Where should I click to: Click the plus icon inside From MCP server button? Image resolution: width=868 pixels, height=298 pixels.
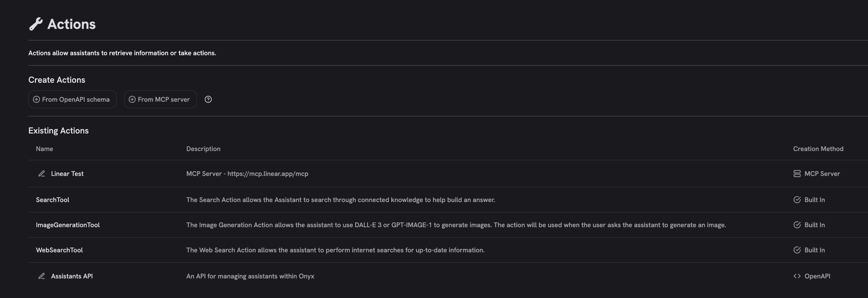pos(132,99)
